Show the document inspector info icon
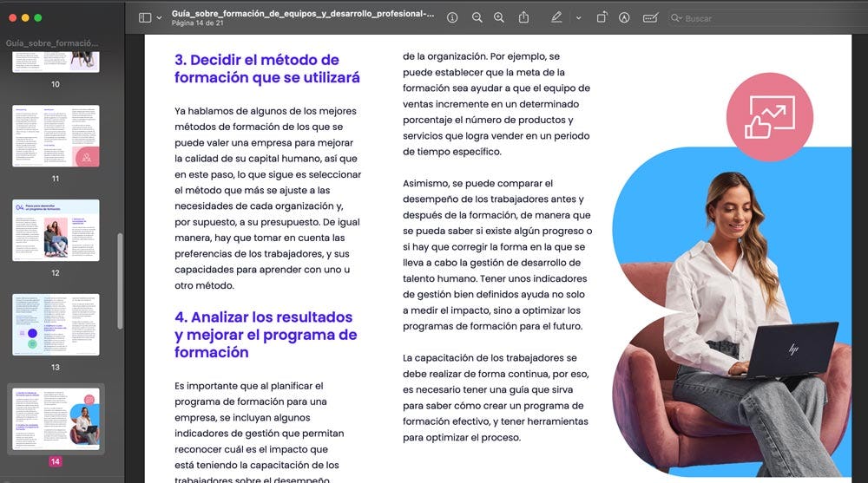The image size is (868, 483). click(452, 17)
